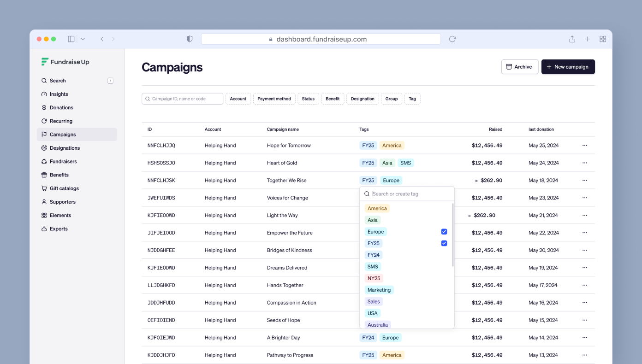Open the Status filter dropdown
642x364 pixels.
pos(308,99)
